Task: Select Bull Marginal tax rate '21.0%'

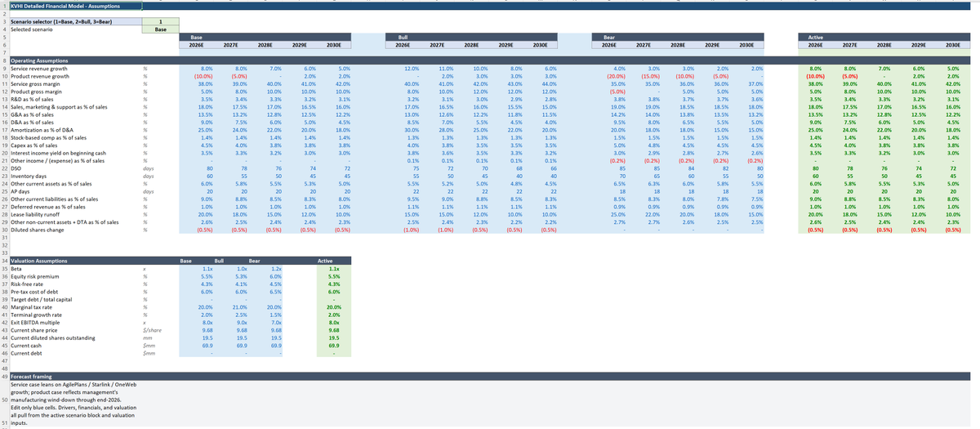Action: (x=240, y=306)
